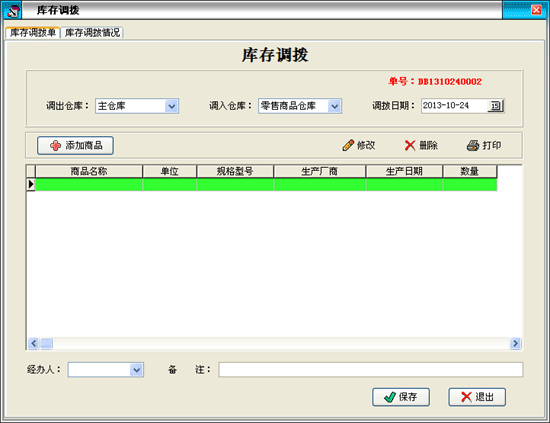This screenshot has height=423, width=550.
Task: Expand the 调出仓库 dropdown
Action: point(172,106)
